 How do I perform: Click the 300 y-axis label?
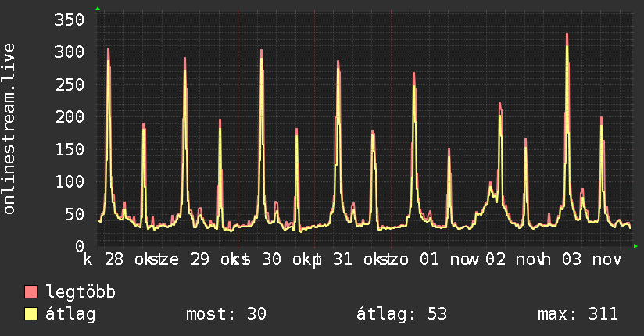pos(70,52)
